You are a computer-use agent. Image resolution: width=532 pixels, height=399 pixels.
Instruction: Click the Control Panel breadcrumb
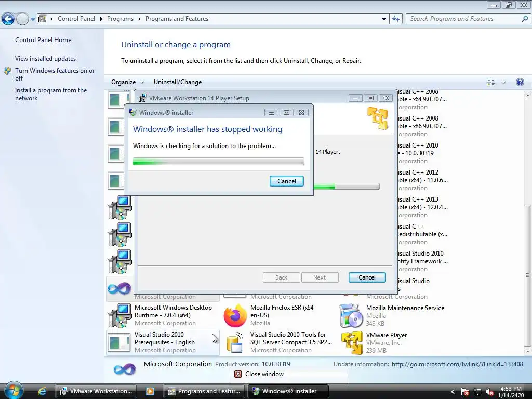point(76,19)
